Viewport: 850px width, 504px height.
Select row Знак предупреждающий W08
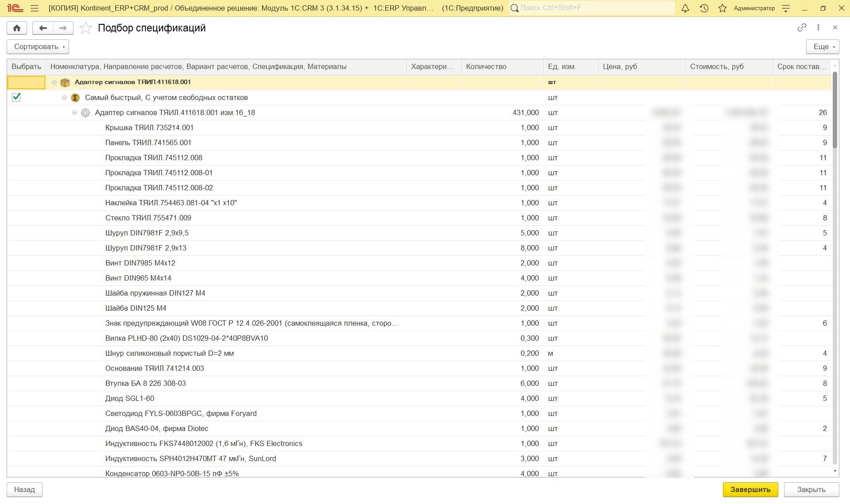pyautogui.click(x=419, y=323)
